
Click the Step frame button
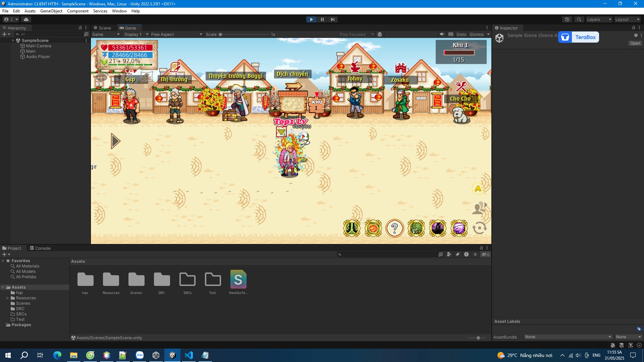pyautogui.click(x=332, y=19)
